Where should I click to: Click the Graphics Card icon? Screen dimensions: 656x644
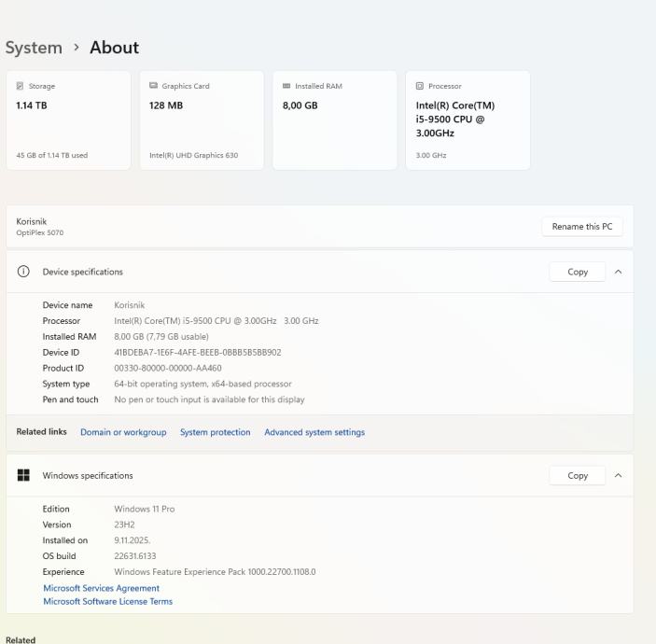pos(154,86)
